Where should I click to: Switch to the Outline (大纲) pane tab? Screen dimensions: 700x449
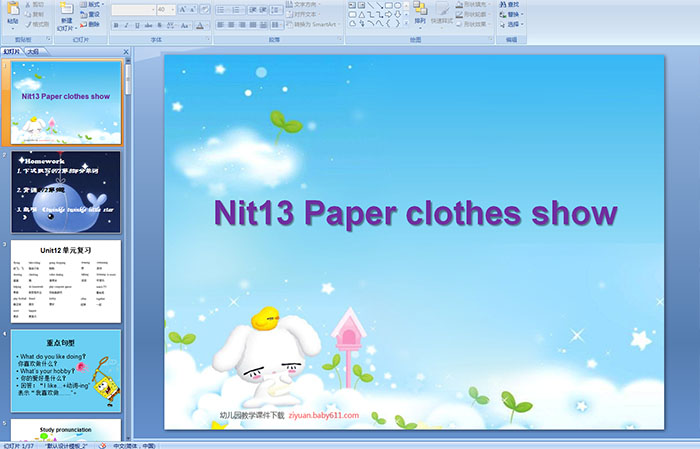pyautogui.click(x=33, y=52)
